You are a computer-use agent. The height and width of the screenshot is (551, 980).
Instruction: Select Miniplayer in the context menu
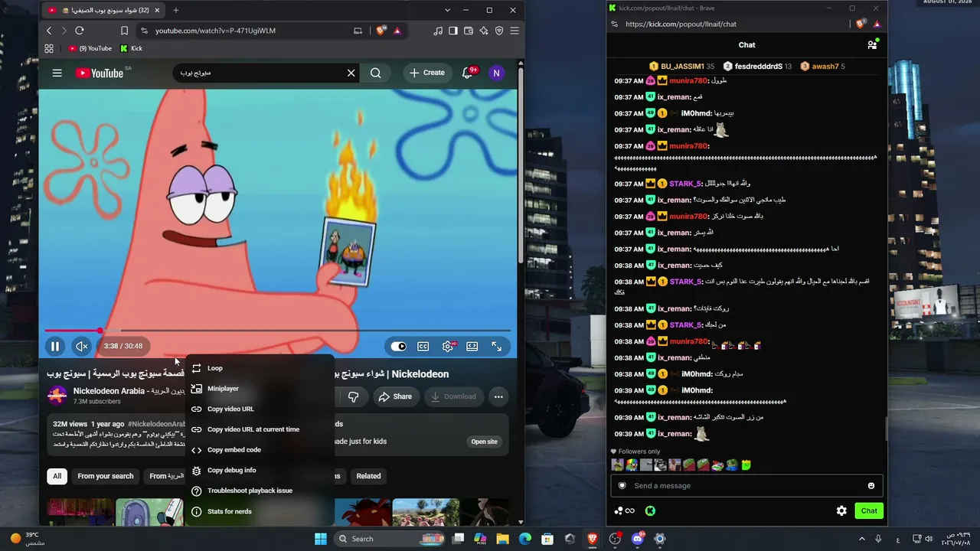(x=260, y=389)
